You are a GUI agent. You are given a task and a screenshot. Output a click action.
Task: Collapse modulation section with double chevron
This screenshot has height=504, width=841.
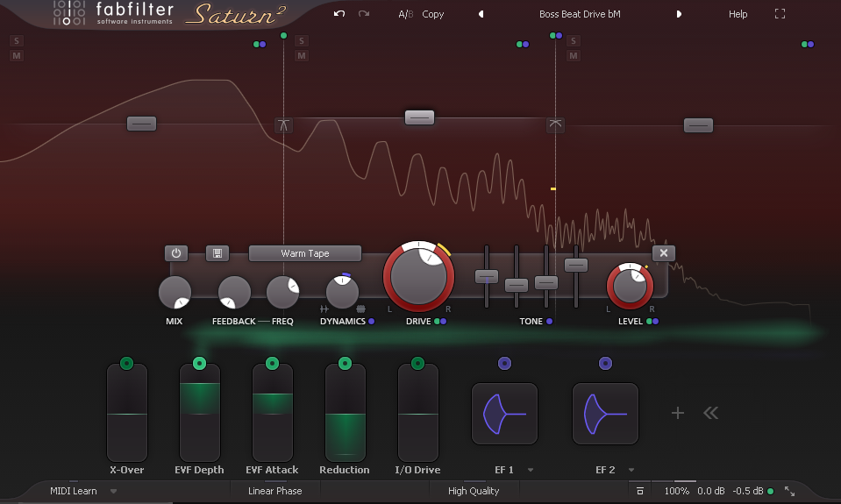(x=710, y=413)
